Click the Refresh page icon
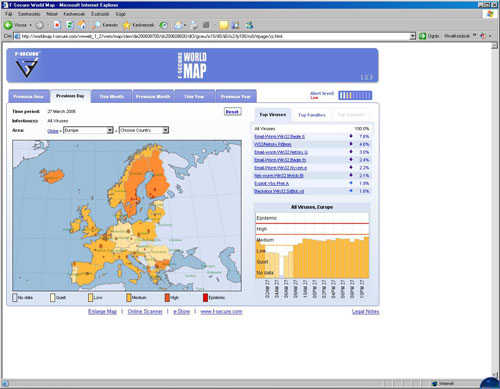Image resolution: width=500 pixels, height=389 pixels. (70, 25)
